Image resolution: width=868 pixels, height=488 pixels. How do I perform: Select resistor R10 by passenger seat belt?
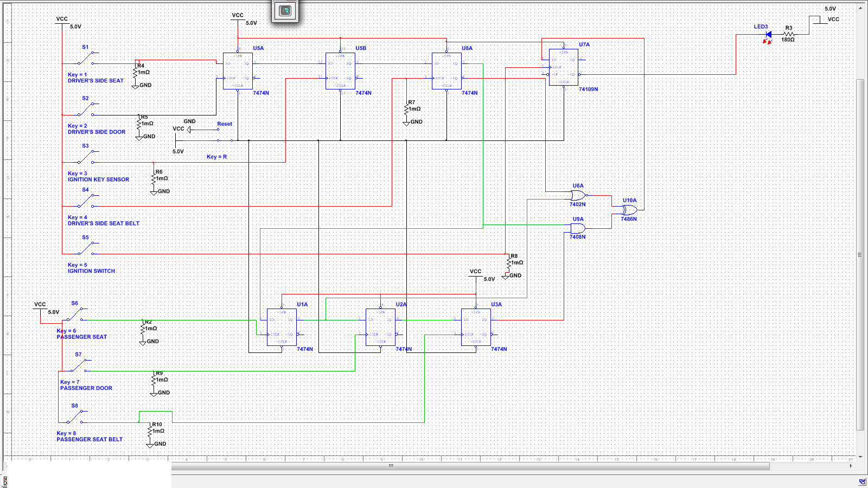coord(150,430)
